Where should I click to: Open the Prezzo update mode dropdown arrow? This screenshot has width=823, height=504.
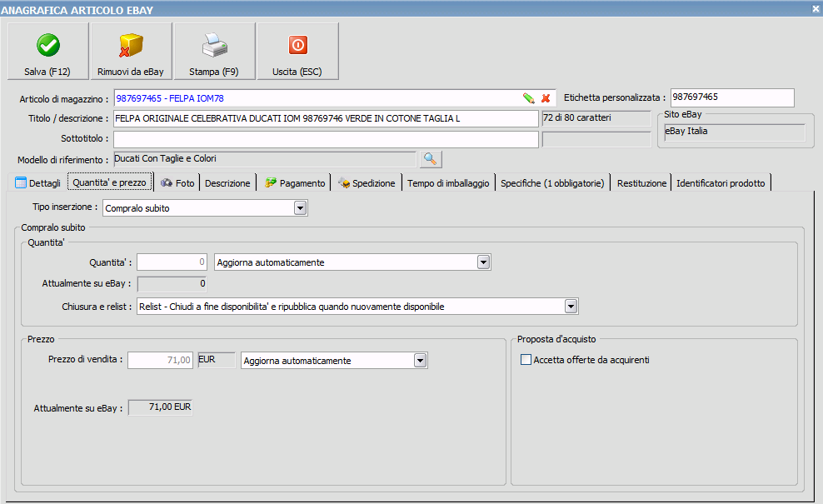click(x=420, y=360)
